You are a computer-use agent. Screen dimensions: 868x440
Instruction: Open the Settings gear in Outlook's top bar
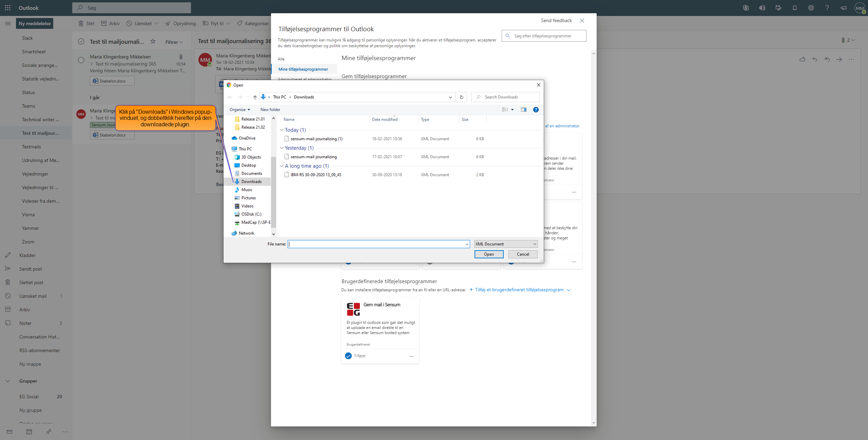(x=811, y=7)
